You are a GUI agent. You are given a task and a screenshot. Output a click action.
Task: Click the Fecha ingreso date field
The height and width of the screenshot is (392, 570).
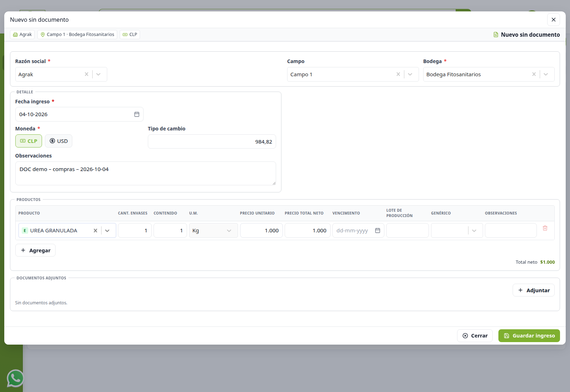coord(79,114)
